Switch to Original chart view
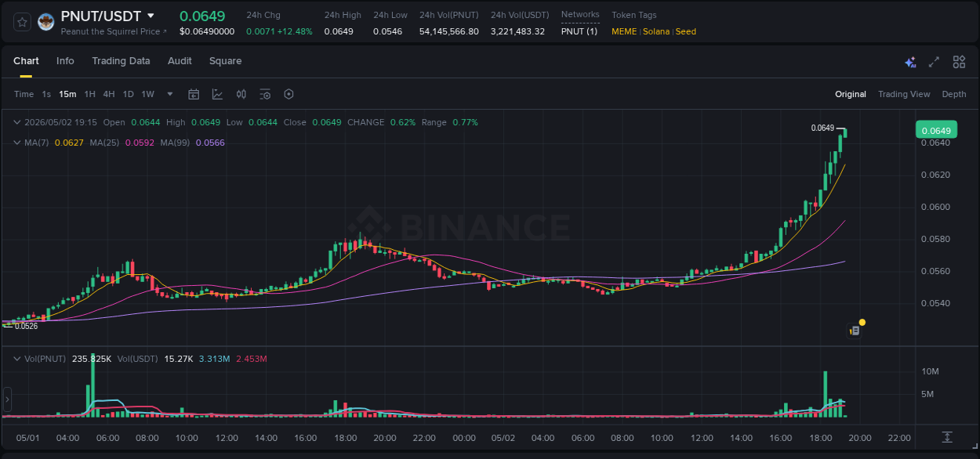 (x=851, y=94)
